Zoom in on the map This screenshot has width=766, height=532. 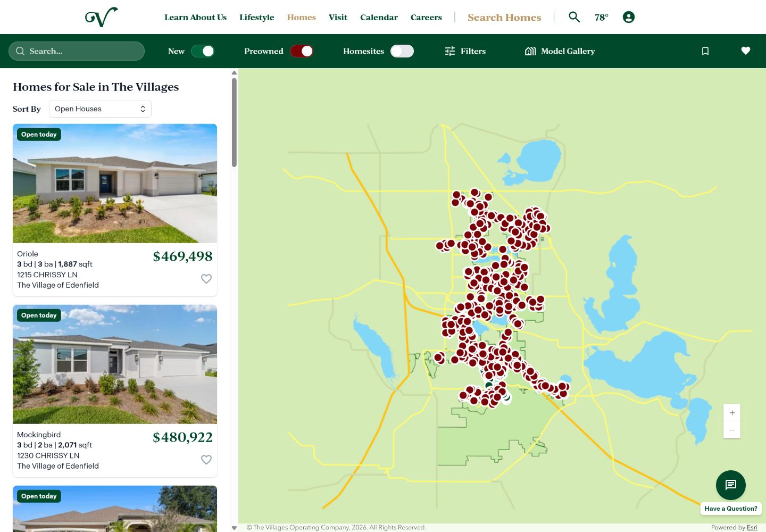pyautogui.click(x=732, y=413)
